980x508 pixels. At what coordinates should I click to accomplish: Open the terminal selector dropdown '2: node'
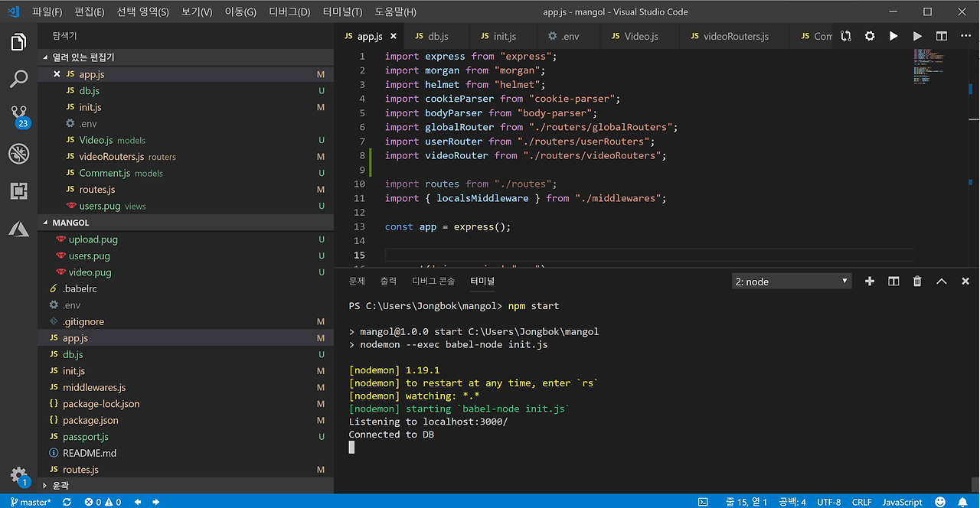791,282
